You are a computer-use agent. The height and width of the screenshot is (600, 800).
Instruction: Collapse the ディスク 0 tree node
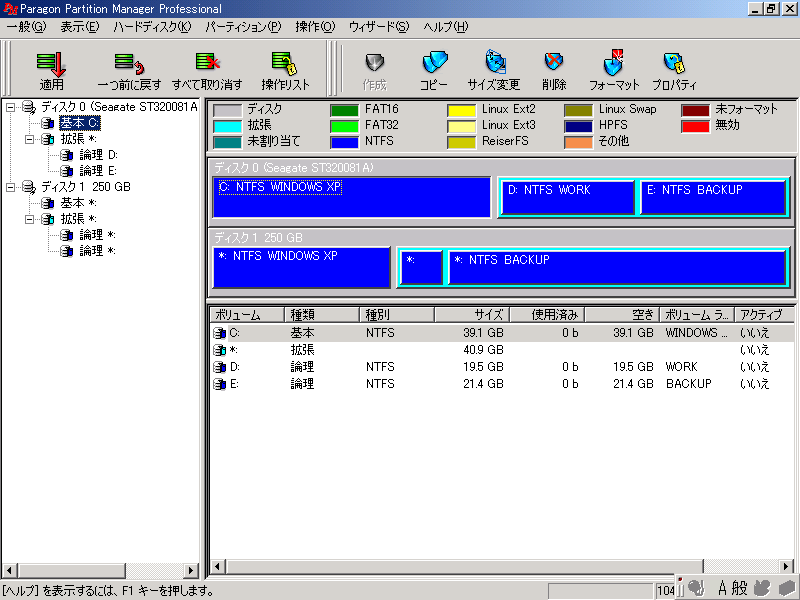pos(10,107)
